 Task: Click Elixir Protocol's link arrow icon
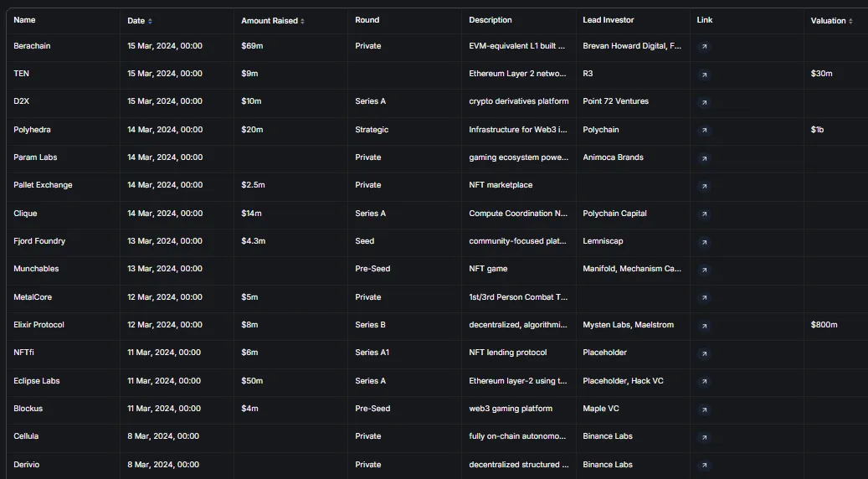click(x=704, y=326)
